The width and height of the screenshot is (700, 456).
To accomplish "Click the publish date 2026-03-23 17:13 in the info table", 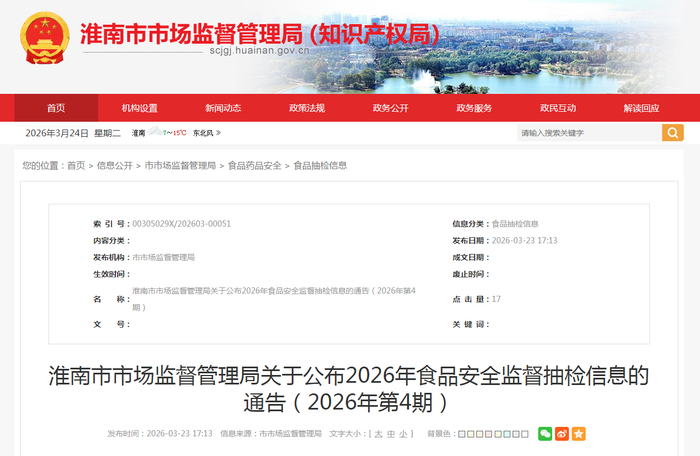I will 525,241.
